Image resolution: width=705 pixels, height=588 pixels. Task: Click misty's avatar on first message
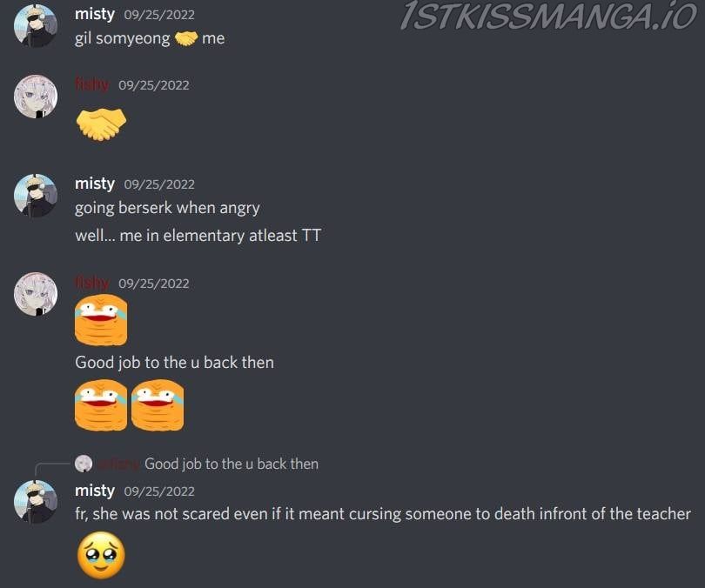[36, 26]
